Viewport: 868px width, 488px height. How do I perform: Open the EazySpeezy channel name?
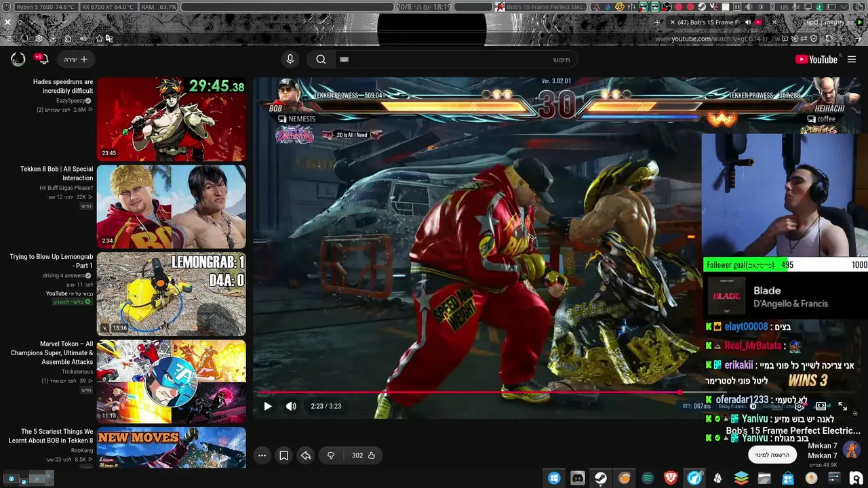[x=71, y=100]
